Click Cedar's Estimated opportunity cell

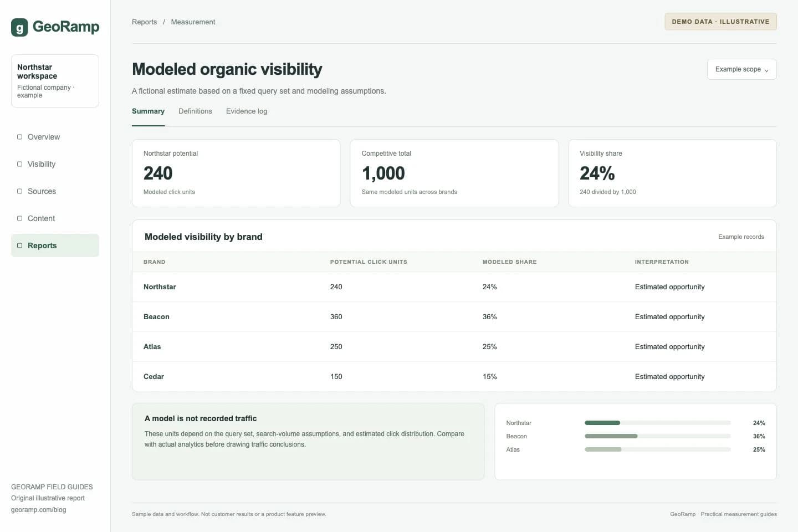669,377
